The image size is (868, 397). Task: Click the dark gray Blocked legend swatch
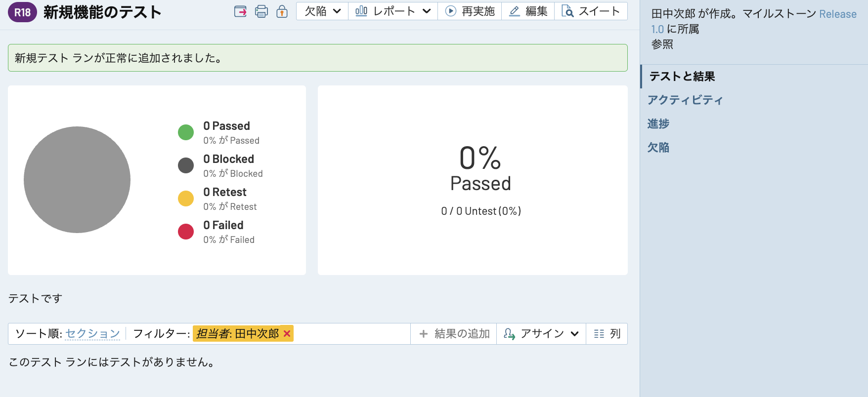tap(186, 165)
